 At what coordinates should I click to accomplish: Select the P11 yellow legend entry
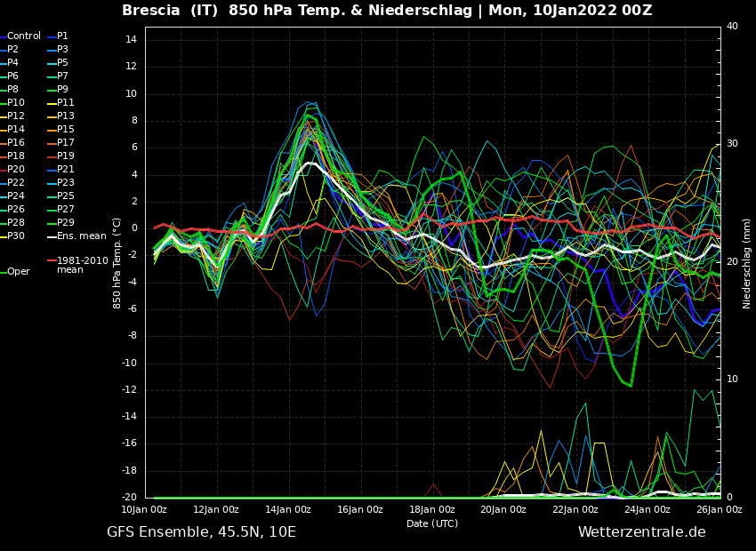(65, 103)
